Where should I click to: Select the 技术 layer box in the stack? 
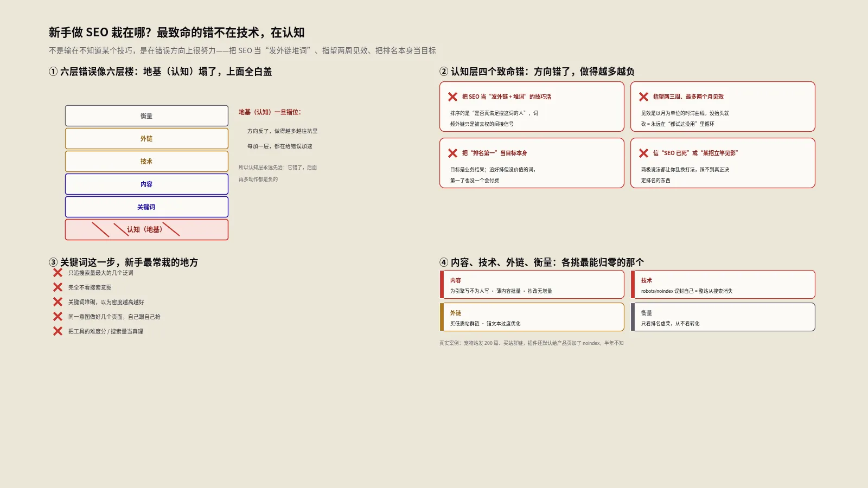click(x=146, y=161)
